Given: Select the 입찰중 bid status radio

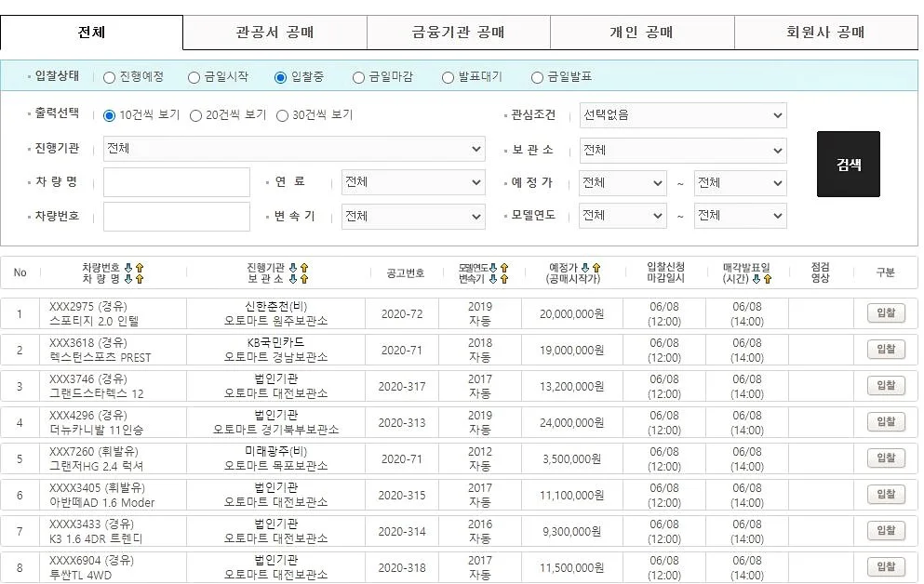Looking at the screenshot, I should pyautogui.click(x=280, y=78).
